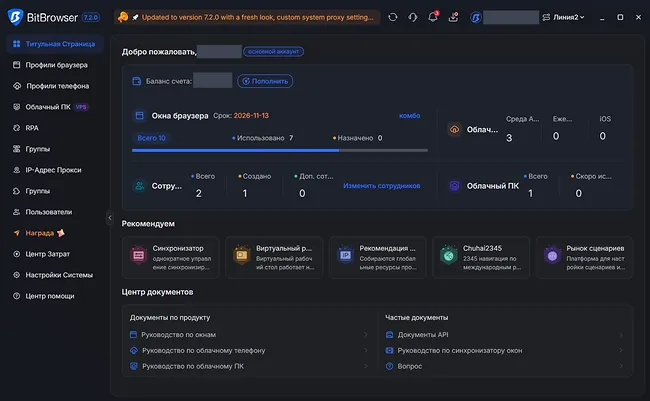Open RPA in the sidebar
This screenshot has height=401, width=650.
coord(55,128)
